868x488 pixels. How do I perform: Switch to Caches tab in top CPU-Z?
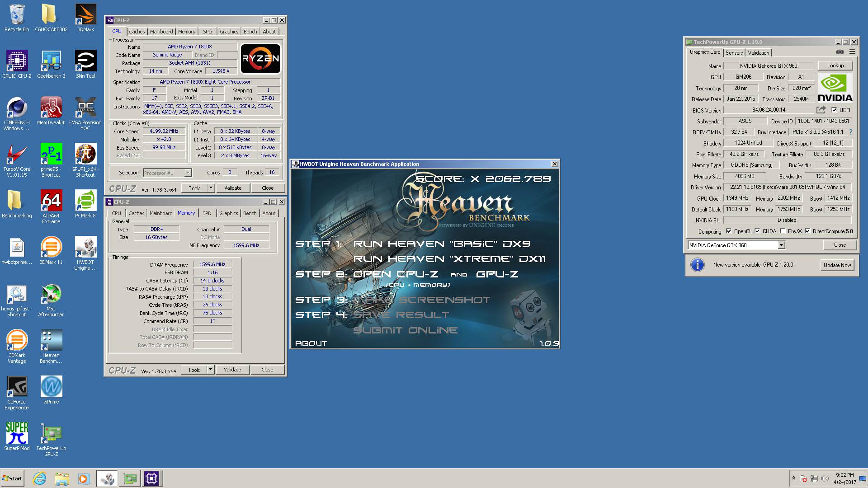[137, 32]
